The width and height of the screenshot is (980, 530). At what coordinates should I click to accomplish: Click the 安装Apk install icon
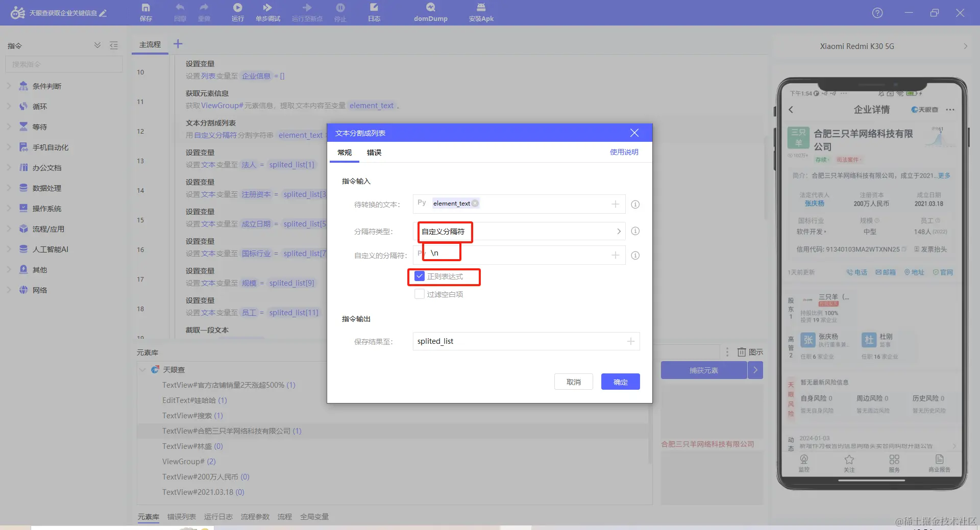tap(481, 12)
